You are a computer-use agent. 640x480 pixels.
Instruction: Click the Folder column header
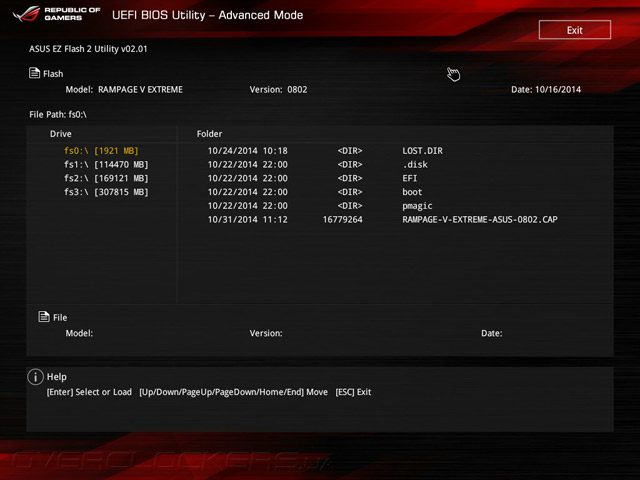coord(209,134)
